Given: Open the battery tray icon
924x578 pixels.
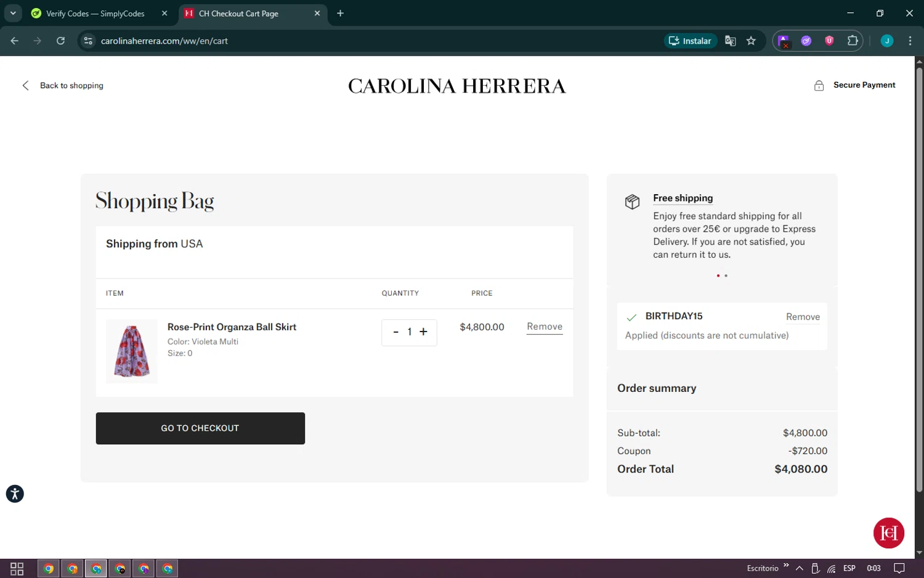Looking at the screenshot, I should (815, 568).
